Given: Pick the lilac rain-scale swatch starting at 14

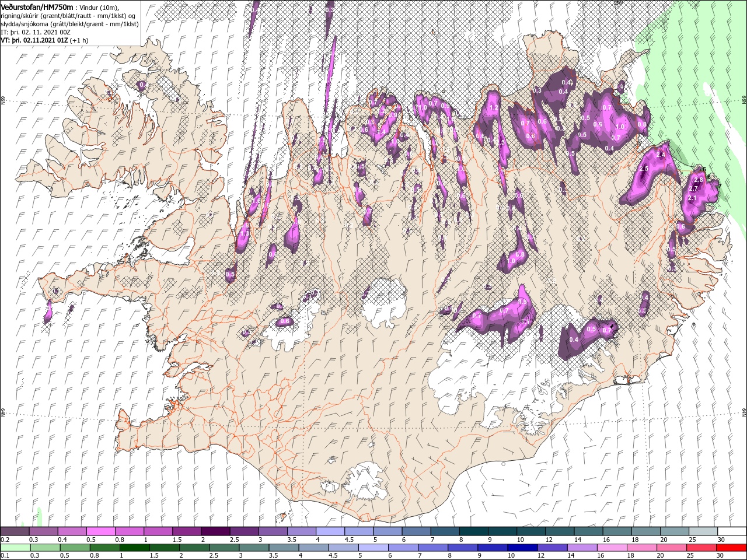Looking at the screenshot, I should coord(583,548).
